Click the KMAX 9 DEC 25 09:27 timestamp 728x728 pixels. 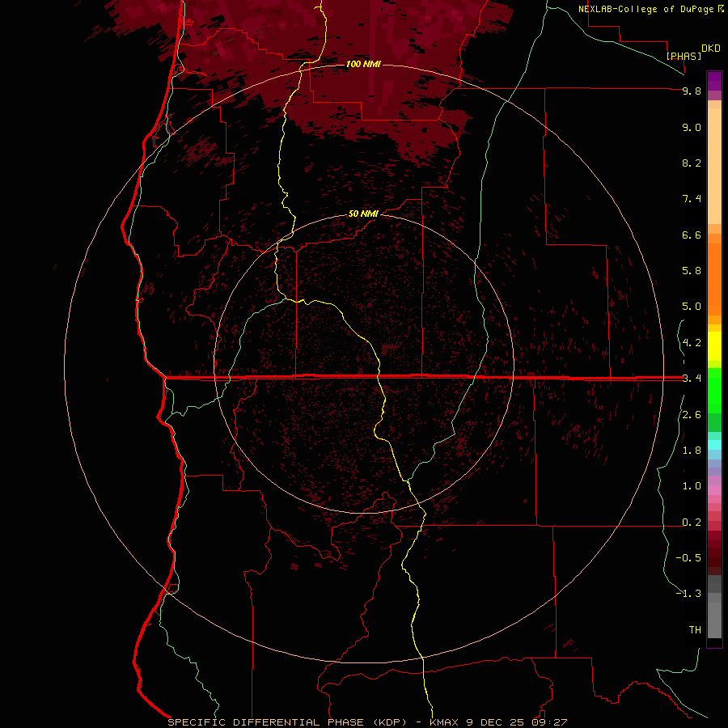[x=498, y=722]
